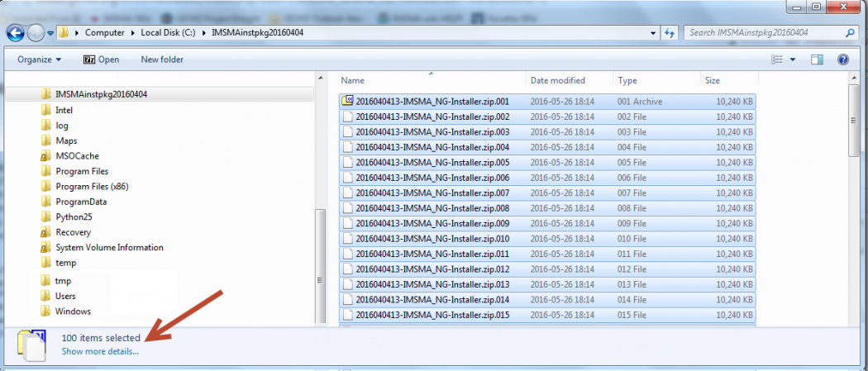This screenshot has height=371, width=868.
Task: Click the Back navigation arrow button
Action: click(16, 33)
